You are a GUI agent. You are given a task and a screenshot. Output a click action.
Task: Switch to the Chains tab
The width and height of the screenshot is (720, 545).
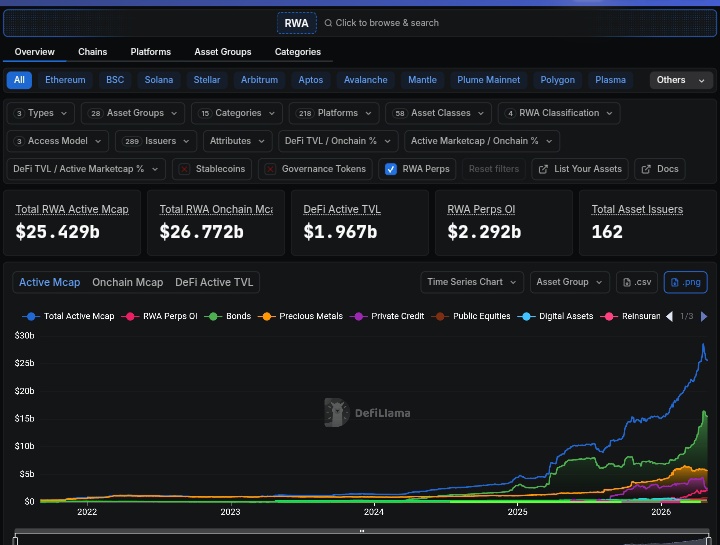pyautogui.click(x=92, y=52)
